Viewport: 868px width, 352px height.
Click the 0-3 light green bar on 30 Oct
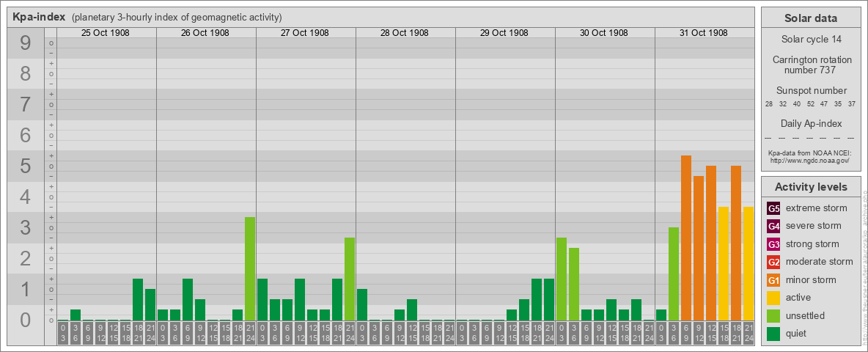(562, 279)
